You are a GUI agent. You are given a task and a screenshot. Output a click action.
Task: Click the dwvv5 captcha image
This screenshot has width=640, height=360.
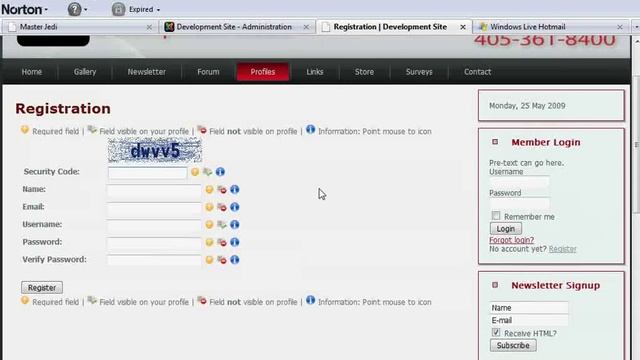pyautogui.click(x=155, y=151)
